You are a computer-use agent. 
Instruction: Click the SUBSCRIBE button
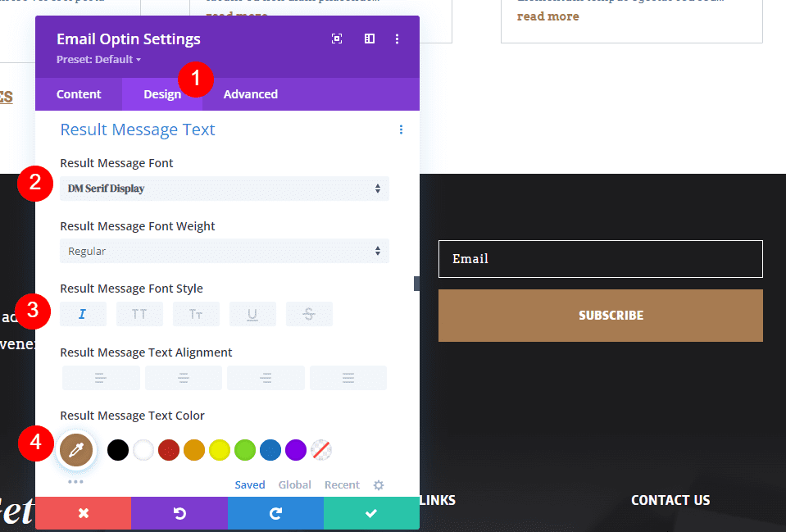(x=611, y=315)
